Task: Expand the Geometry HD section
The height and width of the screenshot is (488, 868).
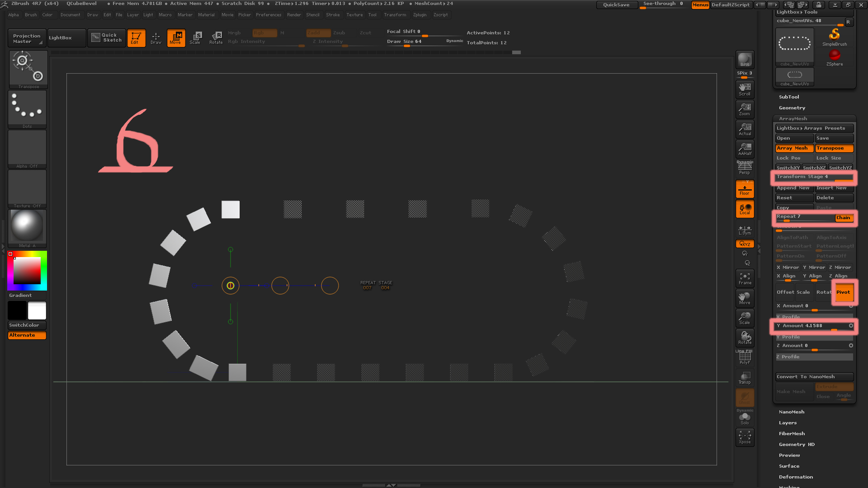Action: [797, 445]
